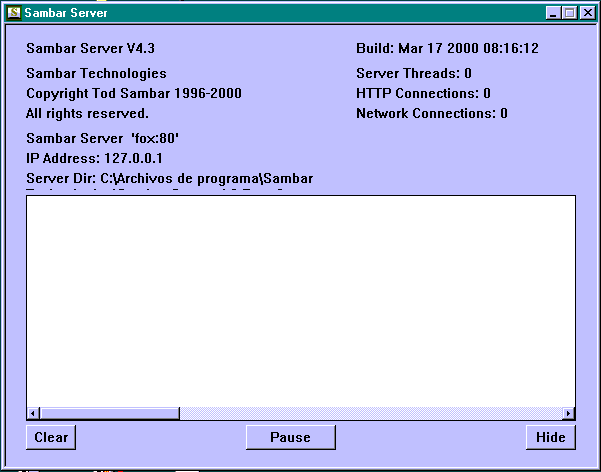The image size is (601, 472).
Task: Click the horizontal scrollbar thumb
Action: 110,413
